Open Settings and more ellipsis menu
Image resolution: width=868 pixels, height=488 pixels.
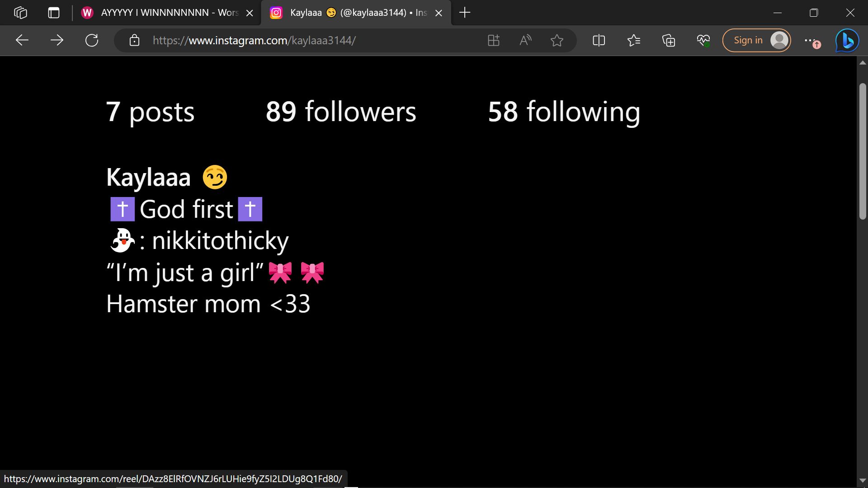[x=809, y=40]
